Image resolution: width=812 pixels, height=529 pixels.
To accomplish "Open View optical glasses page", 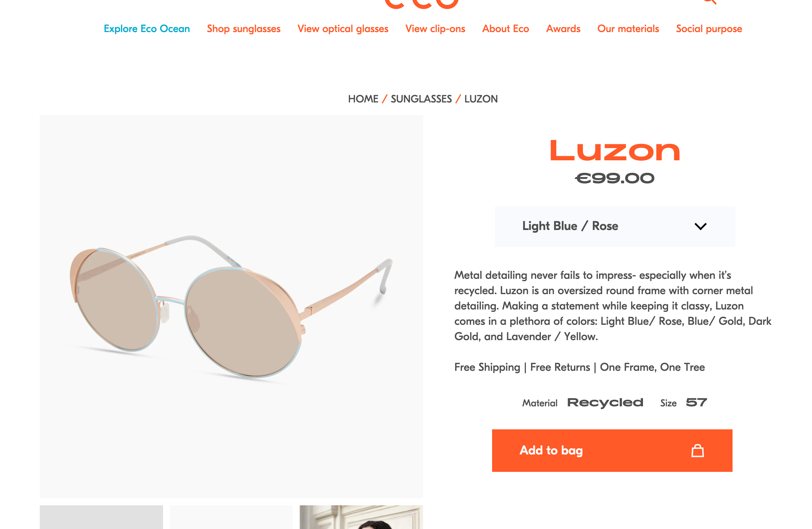I will point(343,29).
